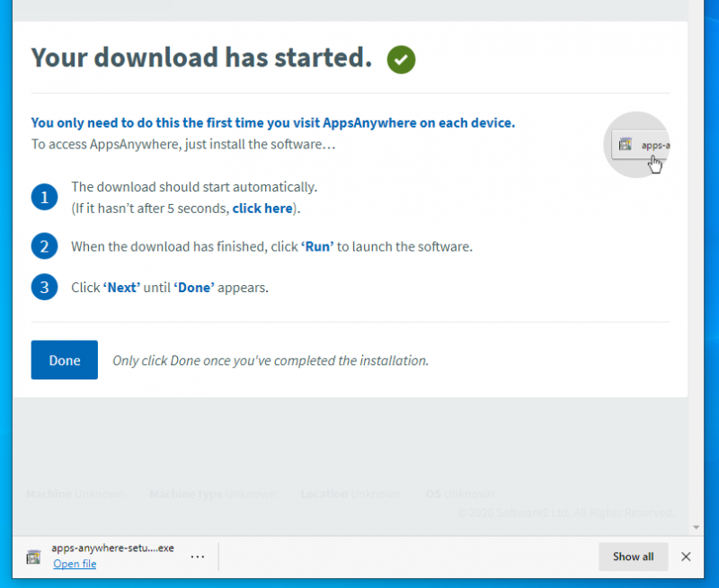Click the Show all downloads button
This screenshot has height=588, width=719.
633,557
